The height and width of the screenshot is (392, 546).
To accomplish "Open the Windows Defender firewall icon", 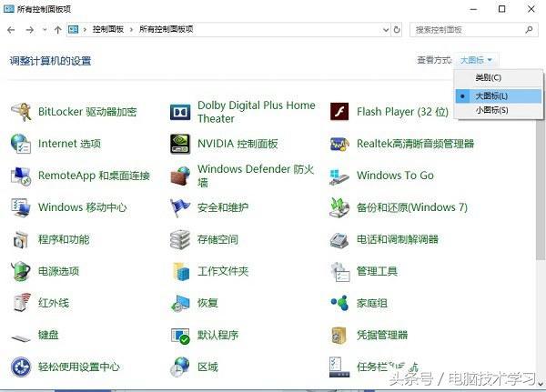I will pos(180,176).
